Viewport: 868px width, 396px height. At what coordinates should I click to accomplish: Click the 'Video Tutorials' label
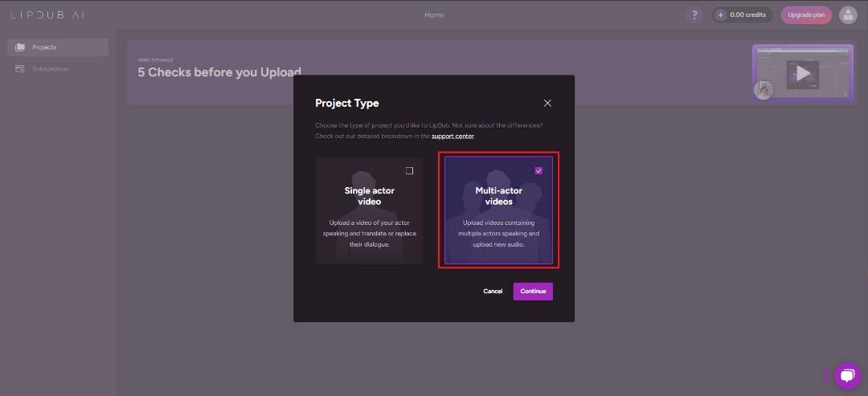(x=156, y=59)
